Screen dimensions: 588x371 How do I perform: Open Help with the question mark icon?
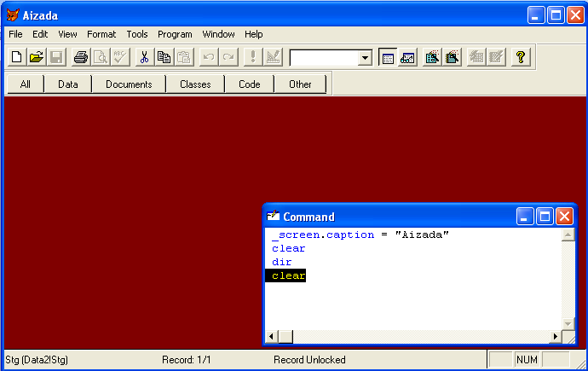pyautogui.click(x=521, y=57)
